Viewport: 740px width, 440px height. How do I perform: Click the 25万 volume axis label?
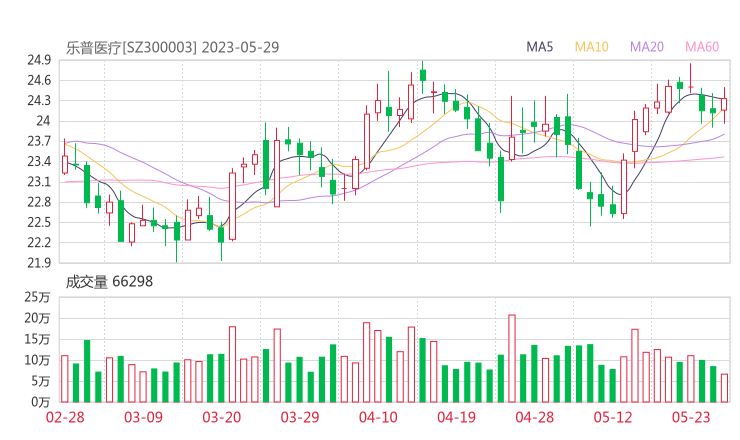coord(37,297)
